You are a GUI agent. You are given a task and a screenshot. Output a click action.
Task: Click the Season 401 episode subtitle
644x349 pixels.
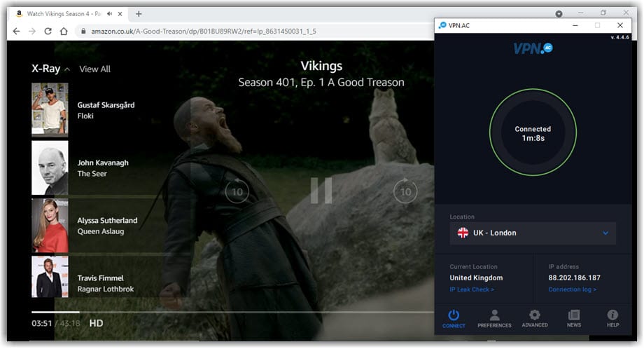pos(321,83)
